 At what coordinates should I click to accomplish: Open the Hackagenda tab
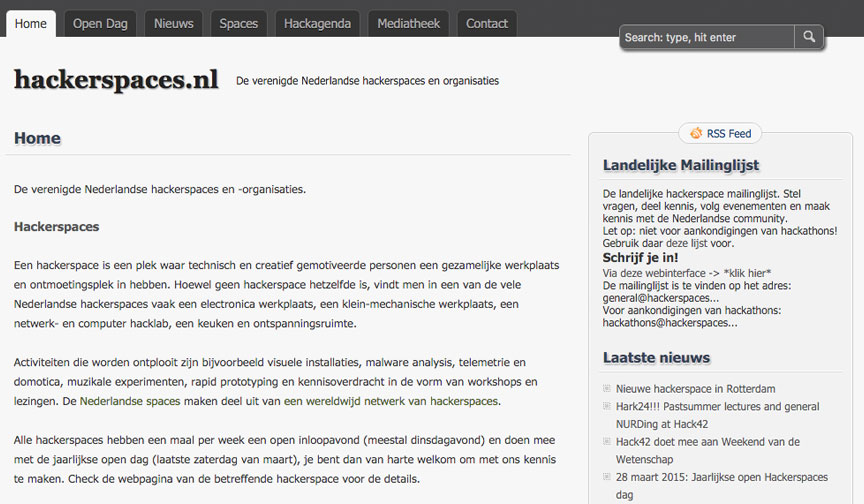click(317, 24)
